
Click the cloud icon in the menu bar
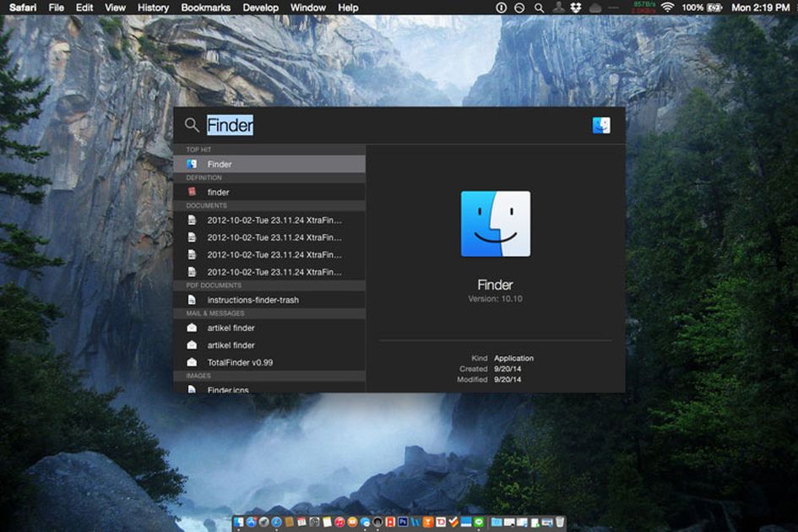[x=595, y=8]
